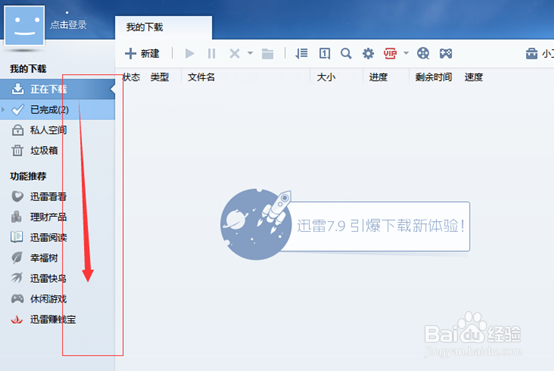Click the single task limit icon
The height and width of the screenshot is (371, 554).
pyautogui.click(x=324, y=53)
